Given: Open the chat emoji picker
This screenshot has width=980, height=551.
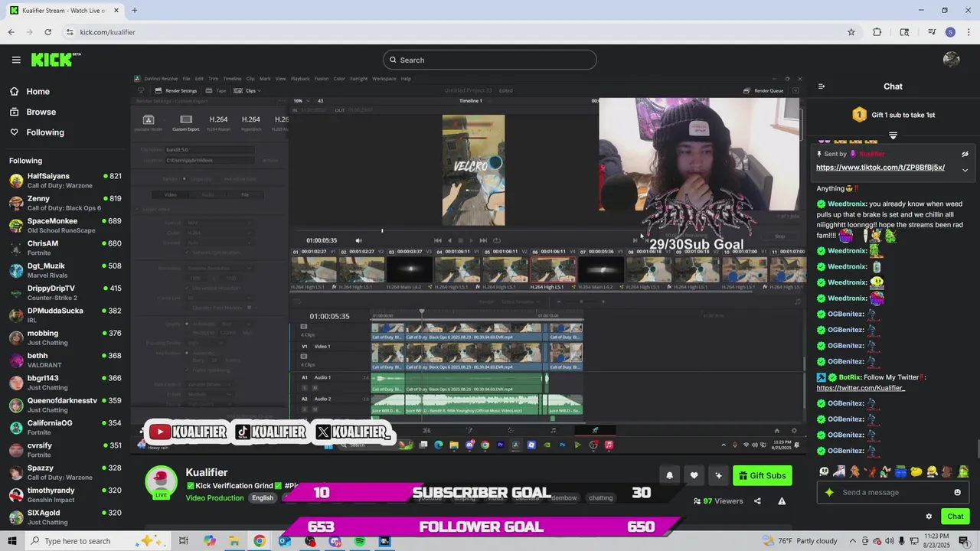Looking at the screenshot, I should 957,492.
